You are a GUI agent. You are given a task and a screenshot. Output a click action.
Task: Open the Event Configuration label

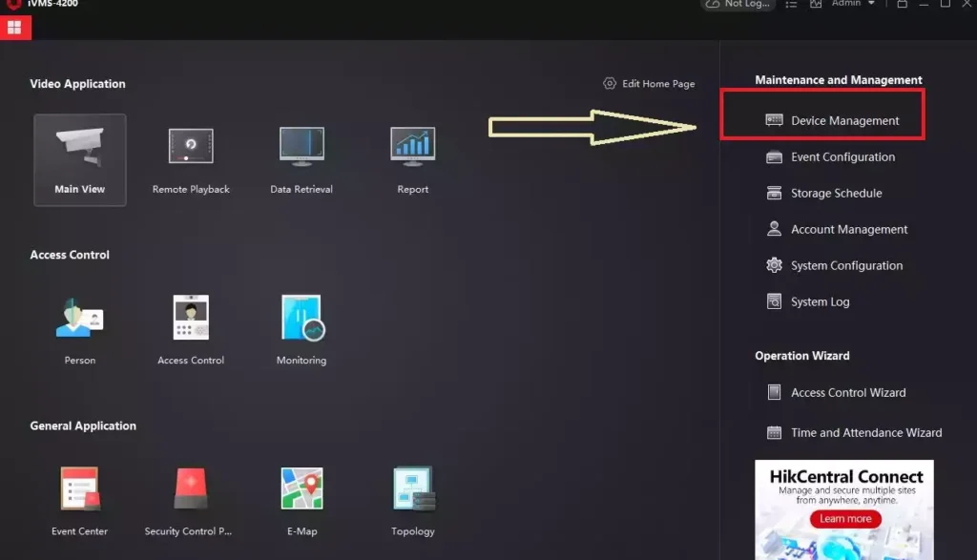(843, 157)
